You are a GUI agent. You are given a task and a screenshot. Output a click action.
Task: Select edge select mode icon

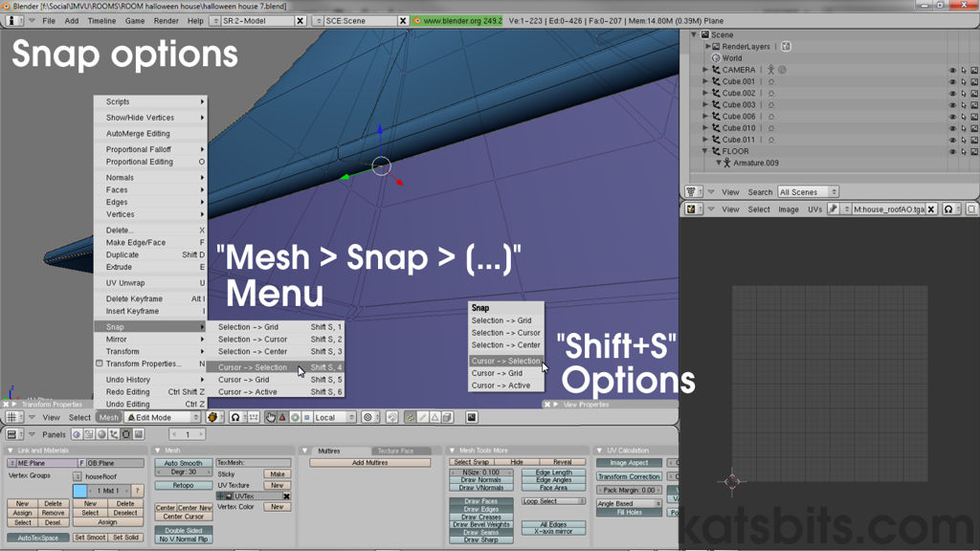click(423, 417)
